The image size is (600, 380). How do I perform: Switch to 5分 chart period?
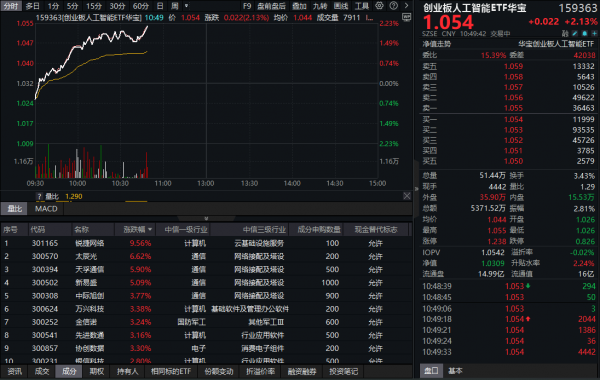72,6
